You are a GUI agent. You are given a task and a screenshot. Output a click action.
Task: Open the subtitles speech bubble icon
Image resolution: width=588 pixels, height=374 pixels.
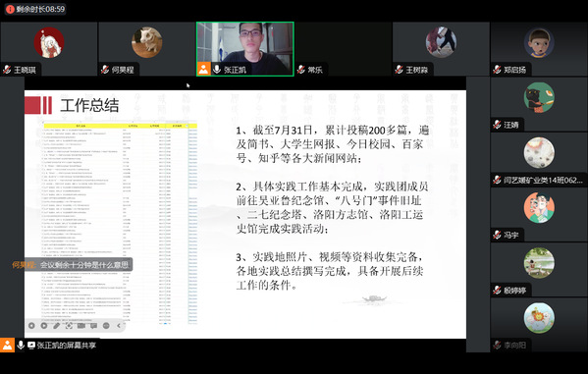[93, 326]
